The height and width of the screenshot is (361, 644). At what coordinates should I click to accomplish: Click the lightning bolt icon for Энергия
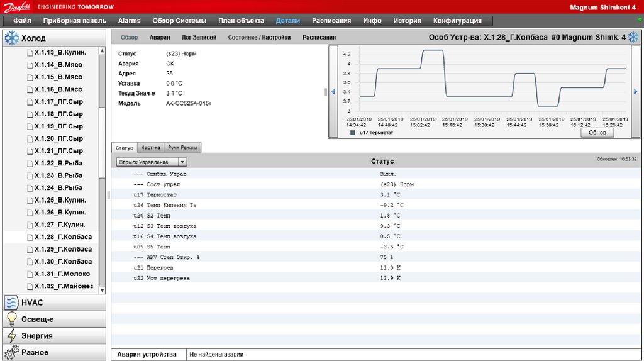click(x=11, y=336)
